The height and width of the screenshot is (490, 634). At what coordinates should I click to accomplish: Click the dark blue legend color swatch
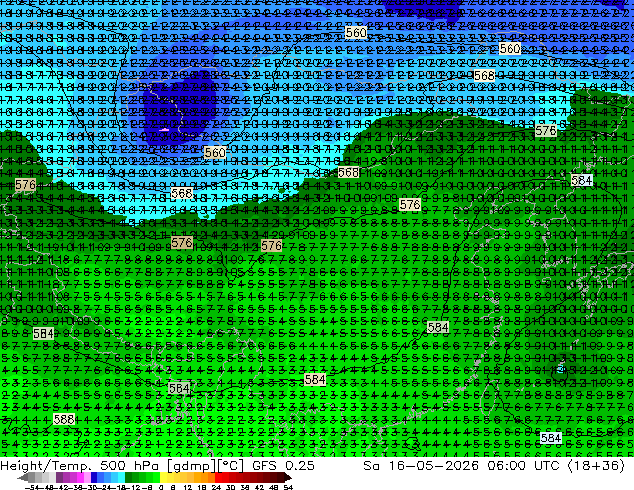(x=94, y=477)
